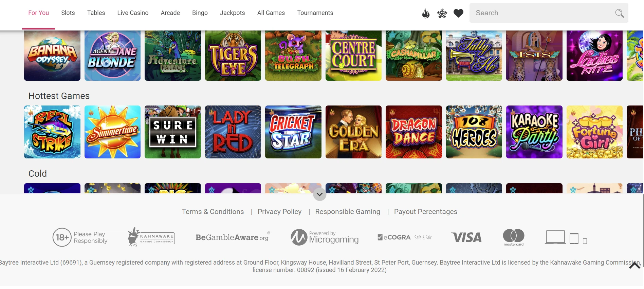The width and height of the screenshot is (644, 289).
Task: Open the Jackpots tab
Action: 233,13
